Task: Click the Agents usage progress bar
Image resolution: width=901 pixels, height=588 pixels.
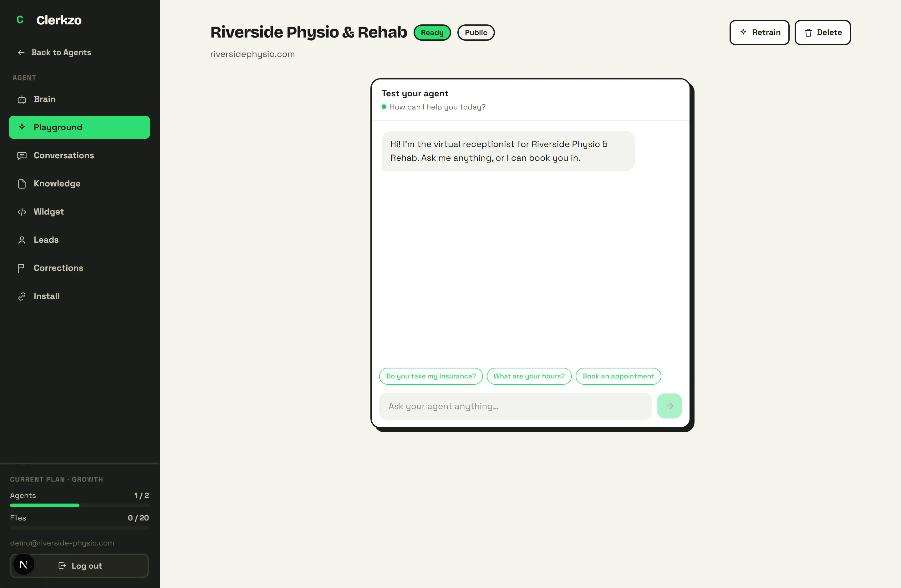Action: pos(79,505)
